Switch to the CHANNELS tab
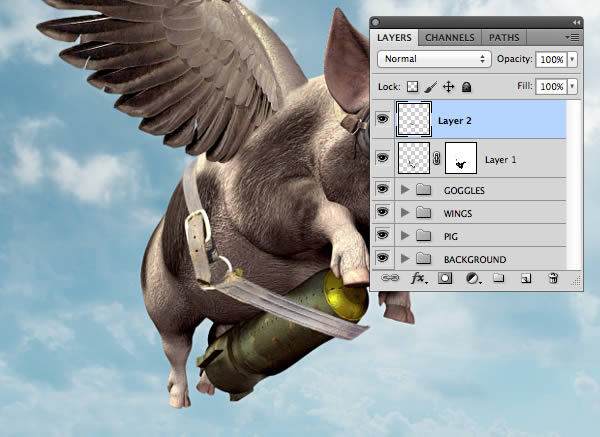The image size is (600, 437). [x=450, y=38]
